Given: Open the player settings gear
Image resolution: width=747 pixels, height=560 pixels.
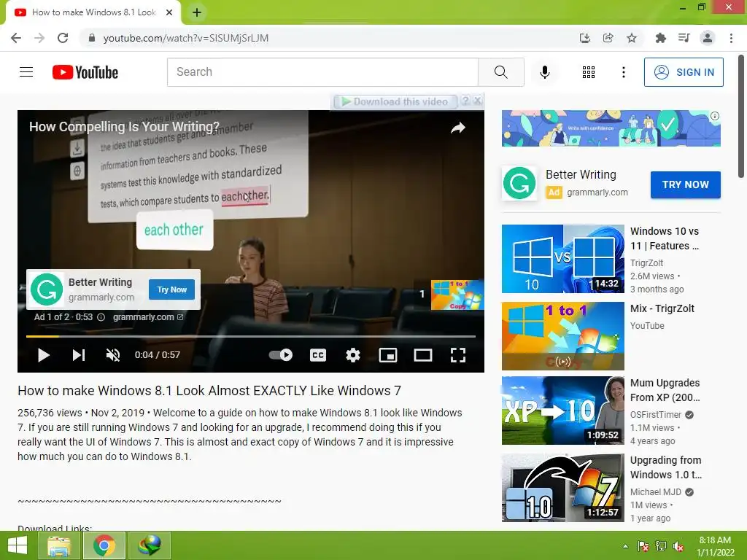Looking at the screenshot, I should [353, 355].
